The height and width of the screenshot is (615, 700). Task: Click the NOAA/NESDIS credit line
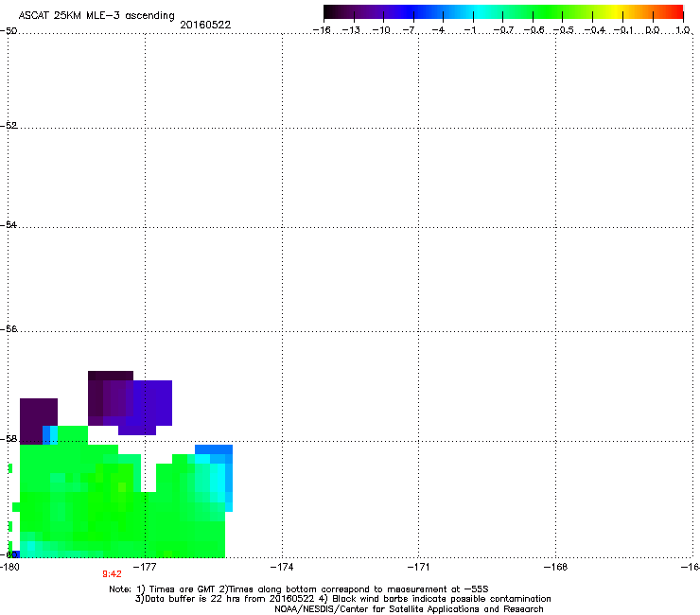pyautogui.click(x=409, y=609)
